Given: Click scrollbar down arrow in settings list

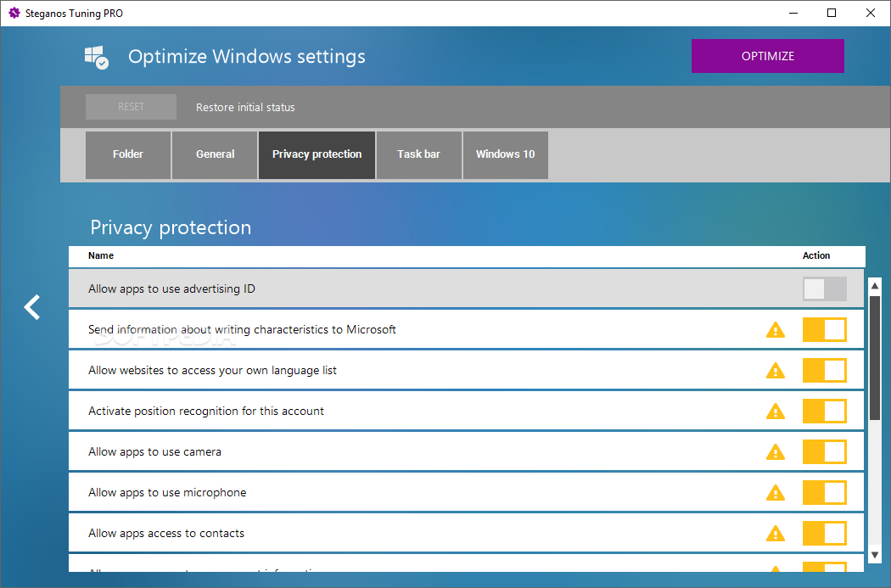Looking at the screenshot, I should pyautogui.click(x=875, y=555).
